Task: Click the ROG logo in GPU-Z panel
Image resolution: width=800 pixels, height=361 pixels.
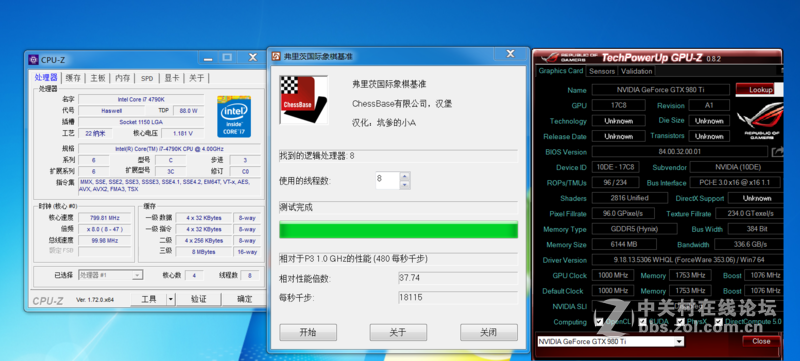Action: [761, 120]
